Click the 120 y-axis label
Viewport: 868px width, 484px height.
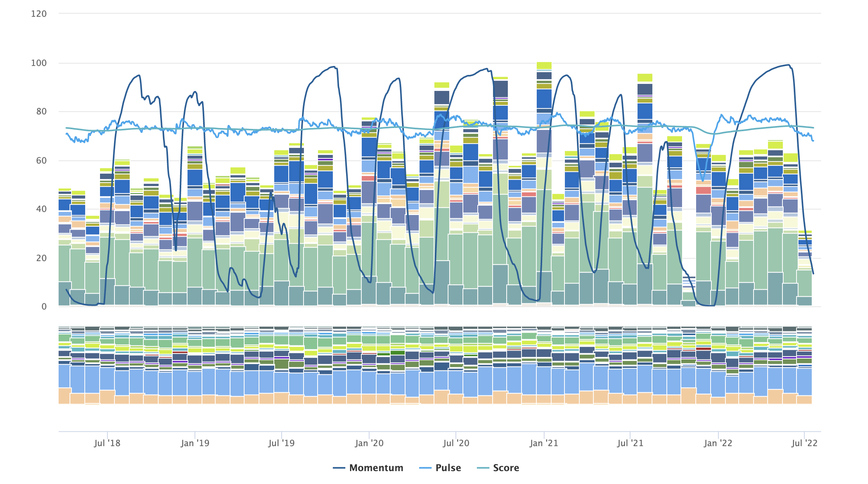(39, 14)
